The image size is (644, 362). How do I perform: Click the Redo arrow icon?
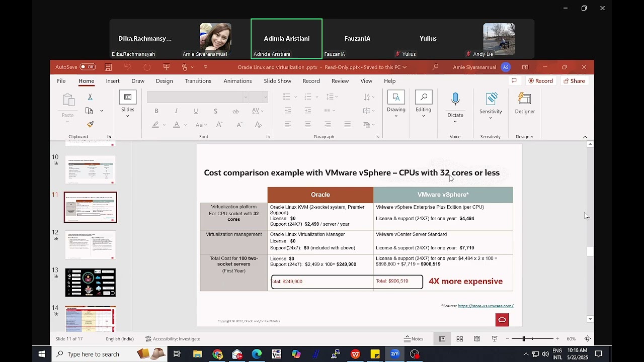click(x=146, y=67)
